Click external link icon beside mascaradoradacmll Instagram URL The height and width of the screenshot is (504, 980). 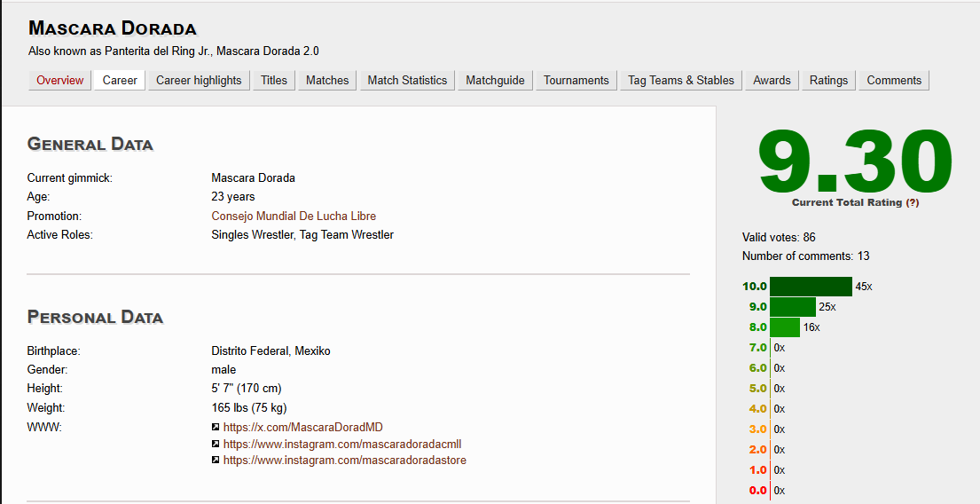pyautogui.click(x=216, y=444)
